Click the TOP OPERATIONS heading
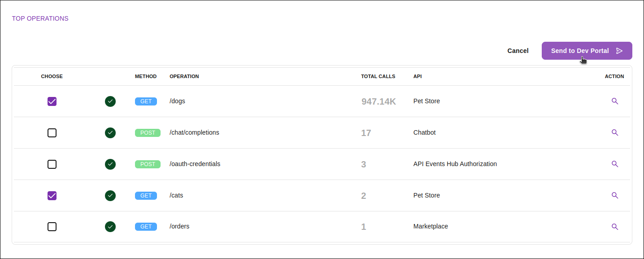This screenshot has width=644, height=259. [40, 18]
